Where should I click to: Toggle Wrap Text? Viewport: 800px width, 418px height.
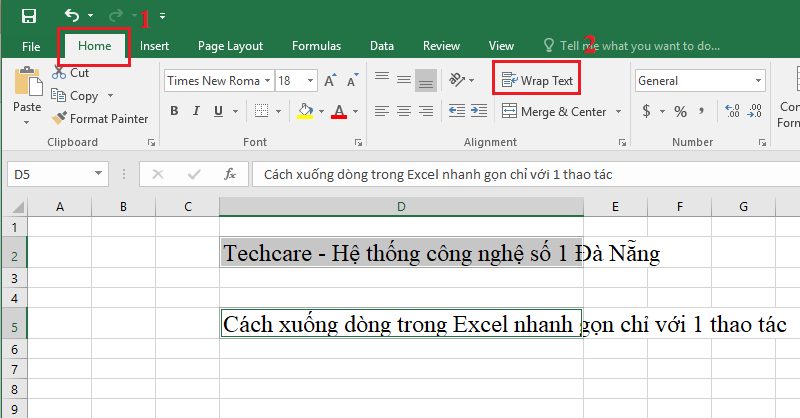coord(537,81)
